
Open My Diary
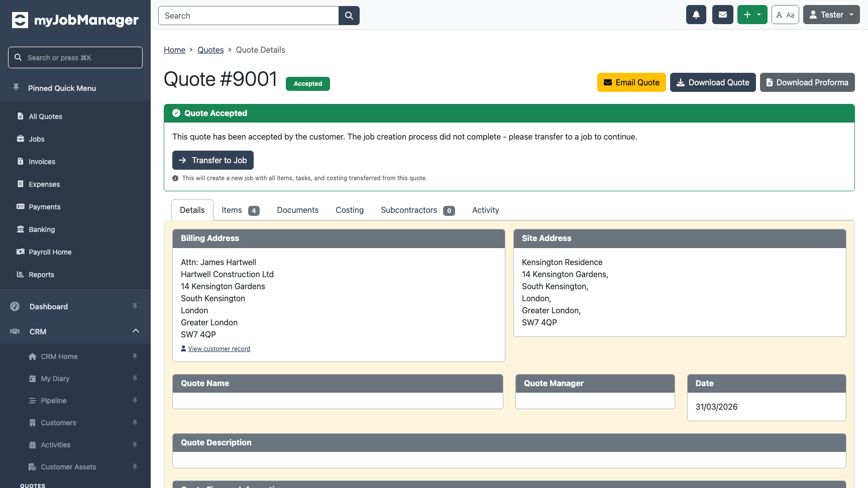55,379
